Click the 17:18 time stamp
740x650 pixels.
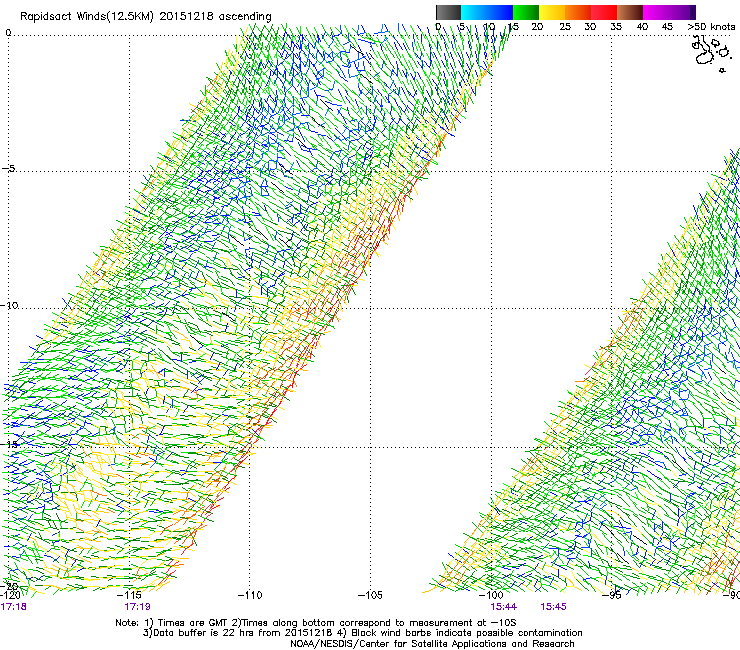14,607
